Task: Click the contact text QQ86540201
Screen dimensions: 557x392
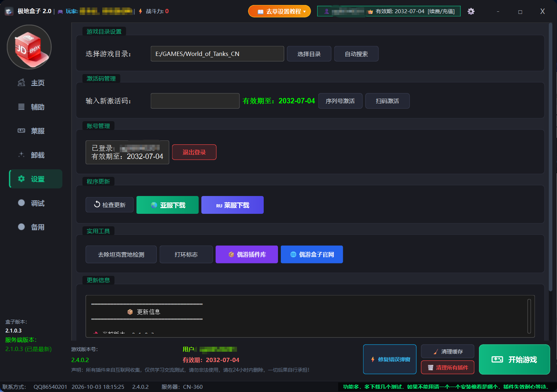Action: point(50,387)
